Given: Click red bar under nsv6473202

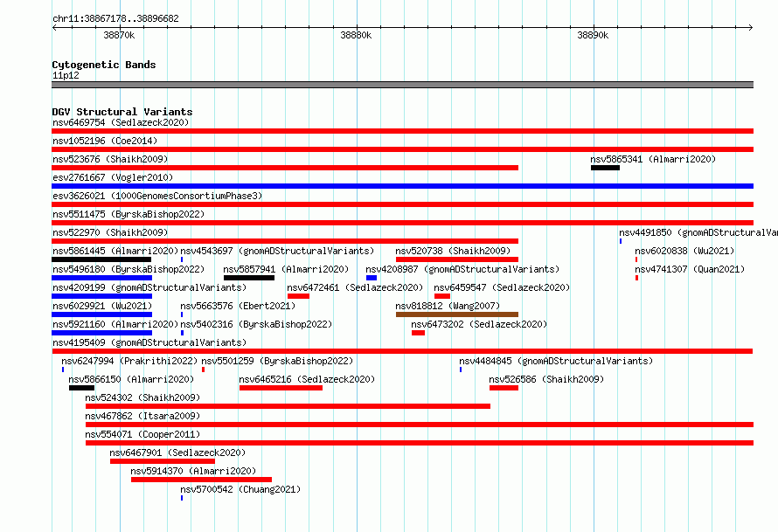Looking at the screenshot, I should pyautogui.click(x=418, y=333).
